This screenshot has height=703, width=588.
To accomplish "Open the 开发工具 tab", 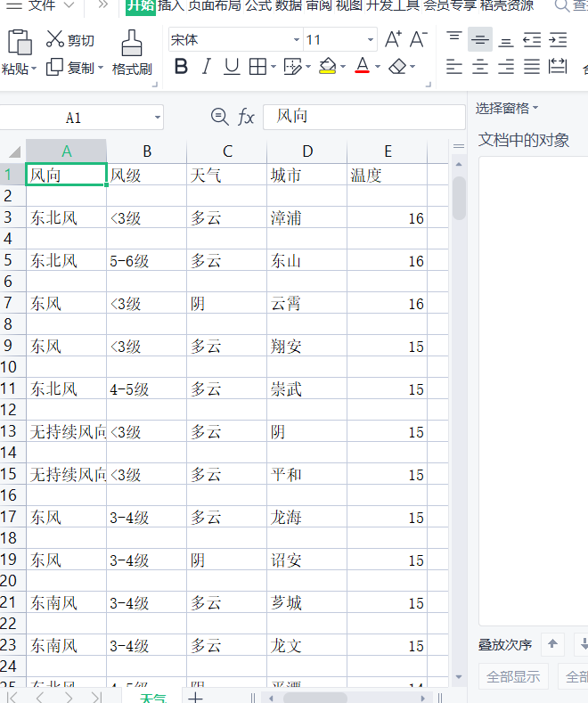I will (393, 6).
